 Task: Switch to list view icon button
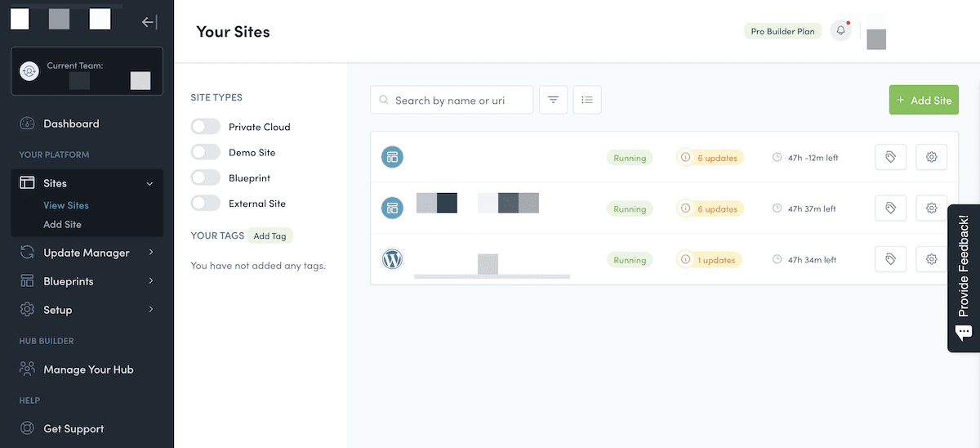pyautogui.click(x=587, y=100)
